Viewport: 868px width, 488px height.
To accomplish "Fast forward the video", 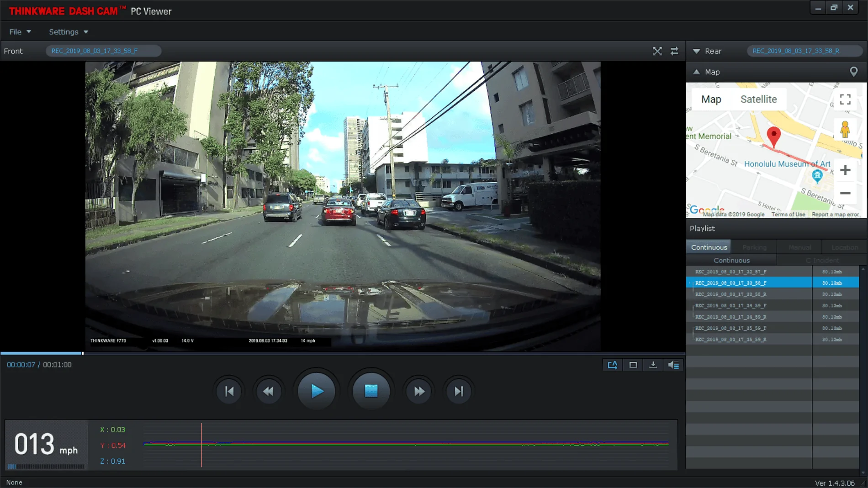I will click(x=419, y=391).
